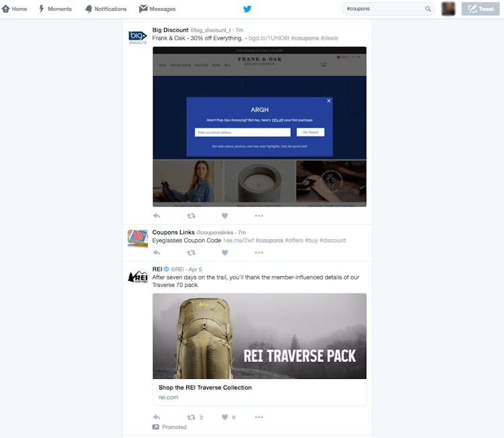The height and width of the screenshot is (438, 504).
Task: Click the #buy hashtag
Action: 311,240
